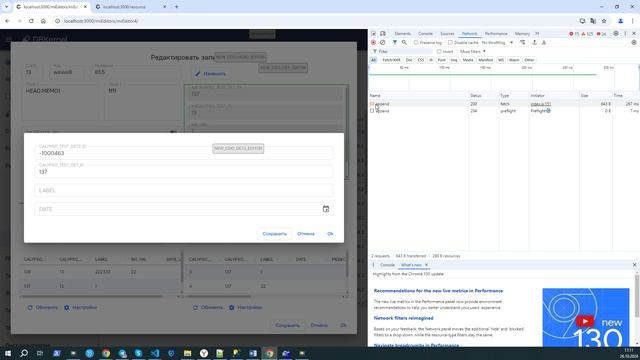The image size is (640, 360).
Task: Open Network panel settings gear
Action: 634,42
